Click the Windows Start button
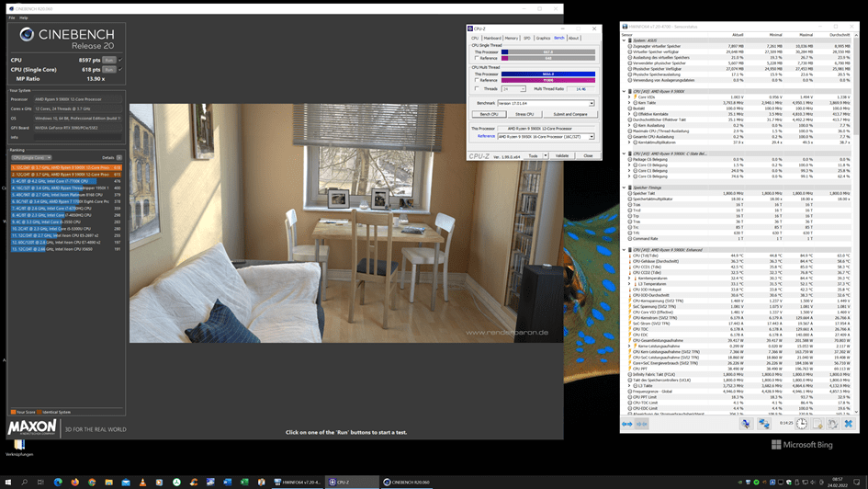Image resolution: width=868 pixels, height=489 pixels. (x=7, y=482)
